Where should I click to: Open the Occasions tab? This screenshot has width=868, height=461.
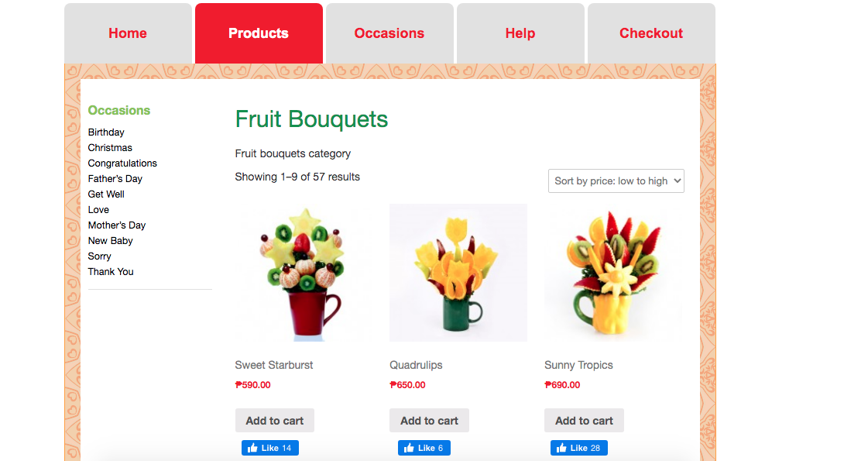point(389,33)
